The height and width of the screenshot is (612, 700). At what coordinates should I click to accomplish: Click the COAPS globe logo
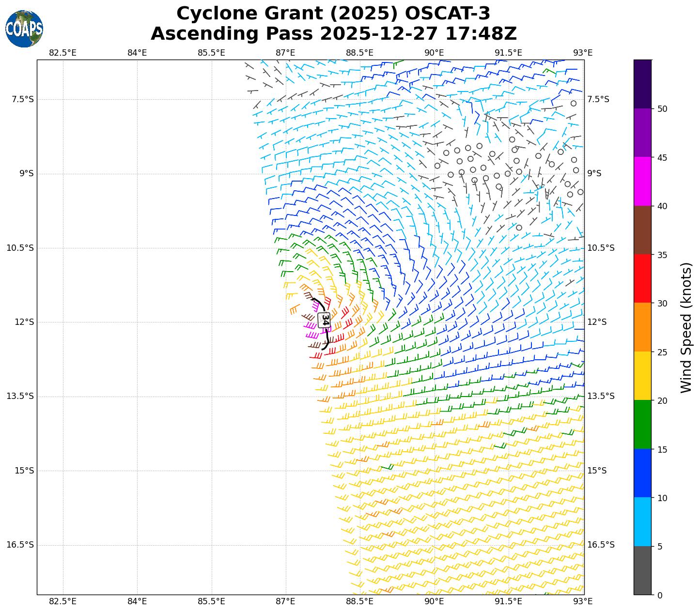24,29
